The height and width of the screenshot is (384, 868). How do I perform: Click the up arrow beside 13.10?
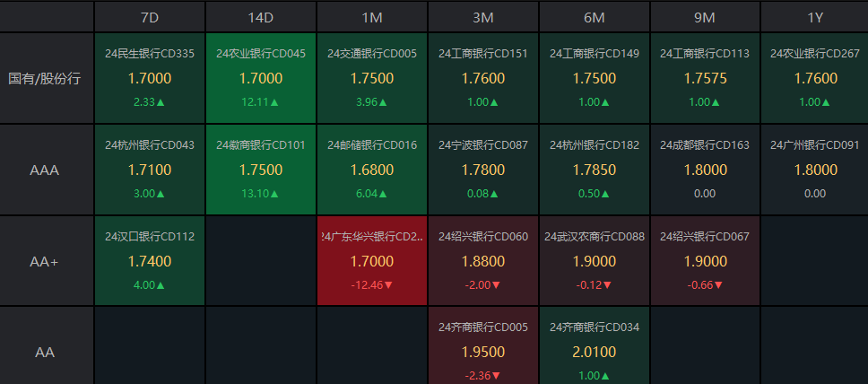click(273, 194)
